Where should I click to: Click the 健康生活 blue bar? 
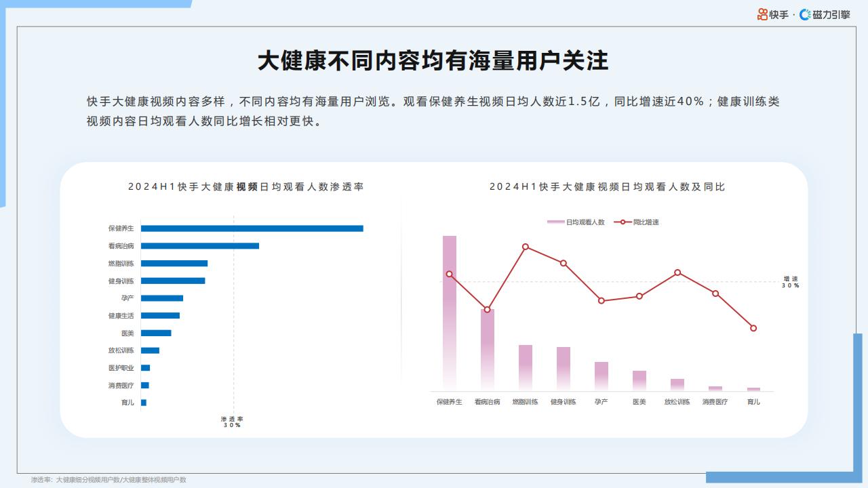(160, 316)
